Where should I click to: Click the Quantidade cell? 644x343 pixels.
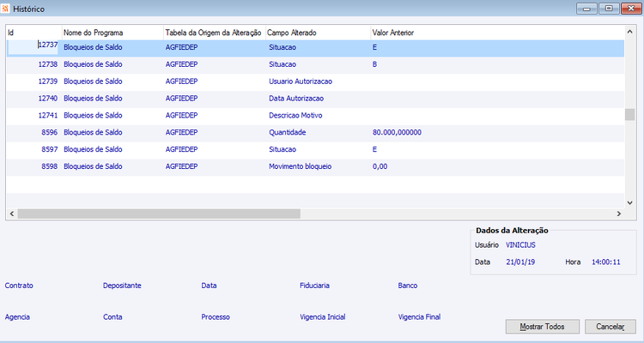point(287,133)
